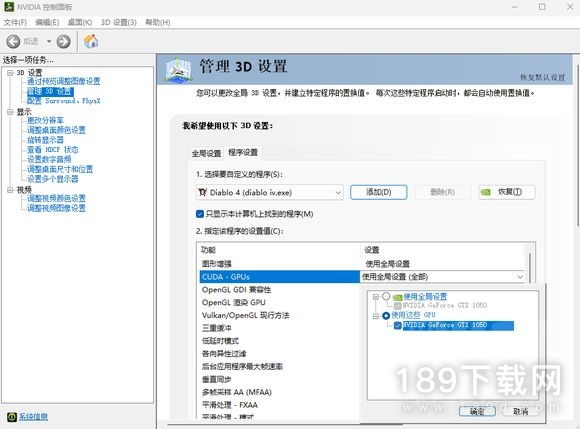Open 更改分辨率 in task tree
The height and width of the screenshot is (429, 580).
click(45, 120)
